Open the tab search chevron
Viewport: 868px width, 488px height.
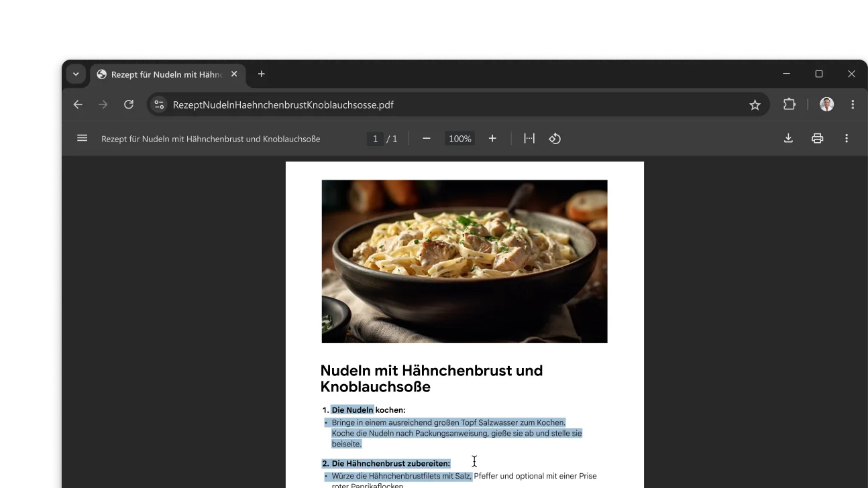coord(76,74)
